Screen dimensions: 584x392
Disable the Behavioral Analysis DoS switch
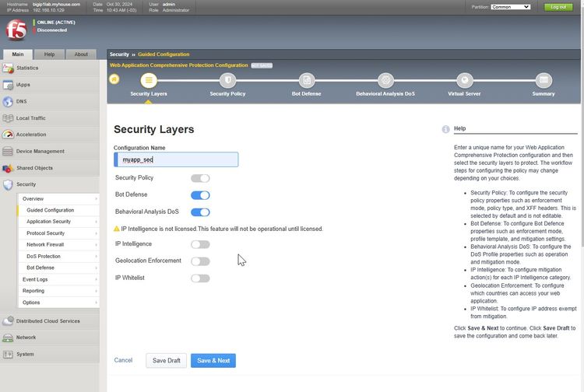click(x=200, y=212)
